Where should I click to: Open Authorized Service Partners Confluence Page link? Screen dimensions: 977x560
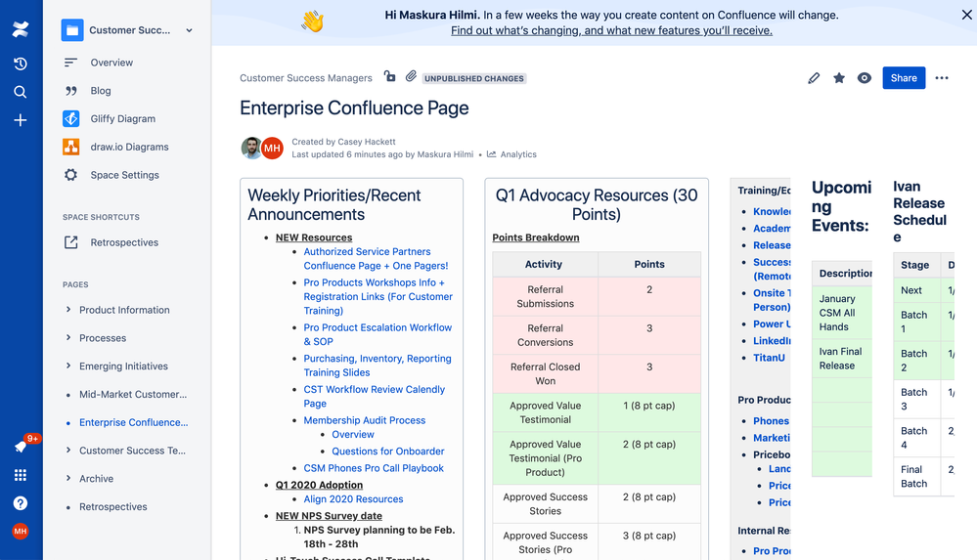376,259
